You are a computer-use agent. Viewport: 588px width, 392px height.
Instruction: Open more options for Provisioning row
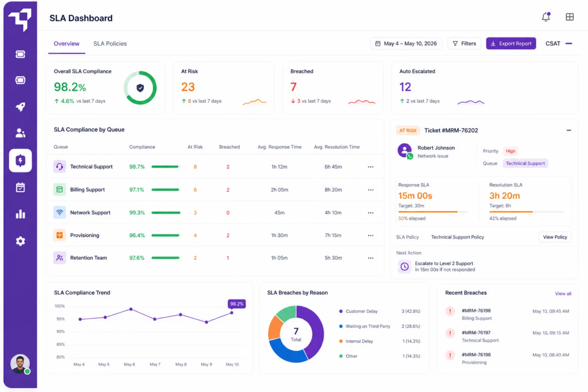pyautogui.click(x=370, y=236)
